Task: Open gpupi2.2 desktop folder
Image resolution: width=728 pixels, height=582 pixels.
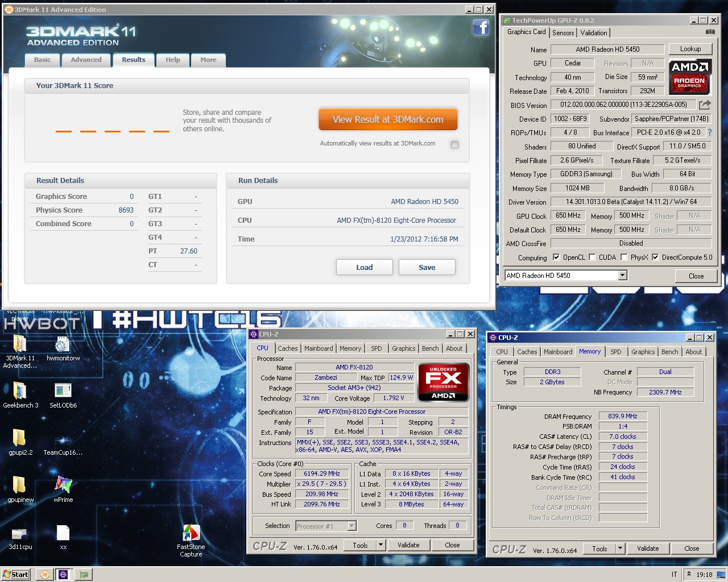Action: [20, 442]
